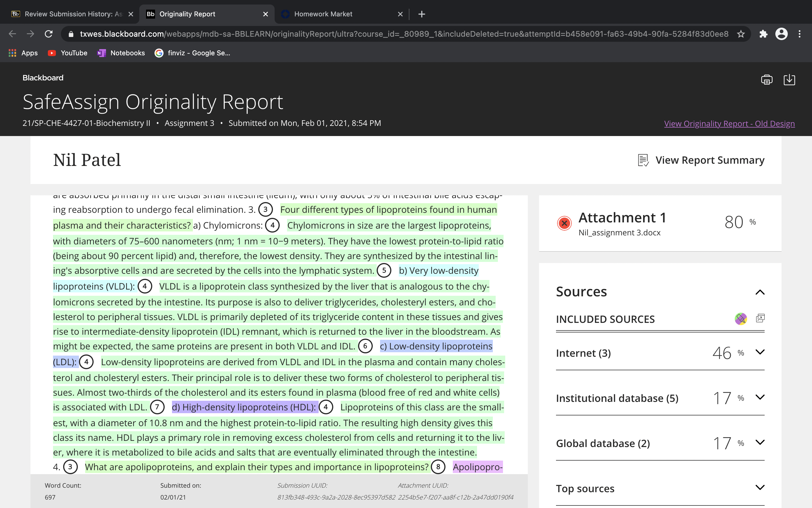Screen dimensions: 812x508
Task: Close the Originality Report tab
Action: point(265,14)
